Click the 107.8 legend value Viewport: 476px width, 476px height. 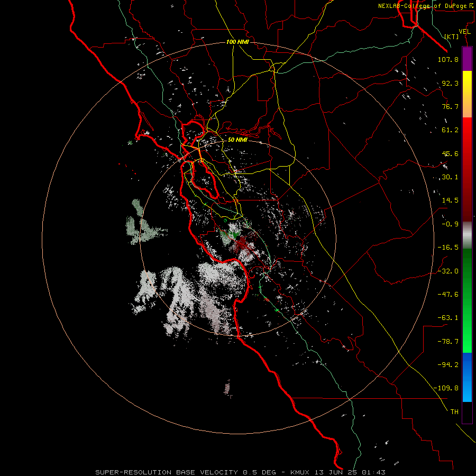tap(448, 59)
